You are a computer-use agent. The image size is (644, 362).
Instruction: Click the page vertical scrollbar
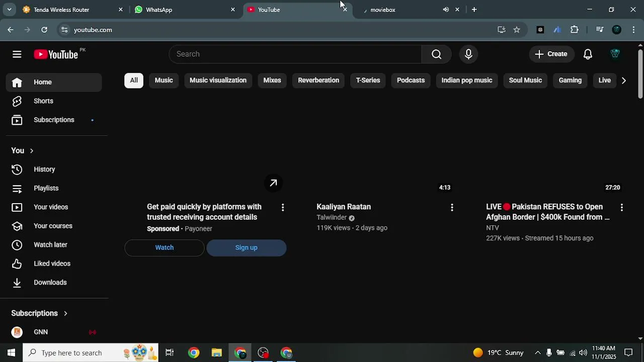click(640, 74)
